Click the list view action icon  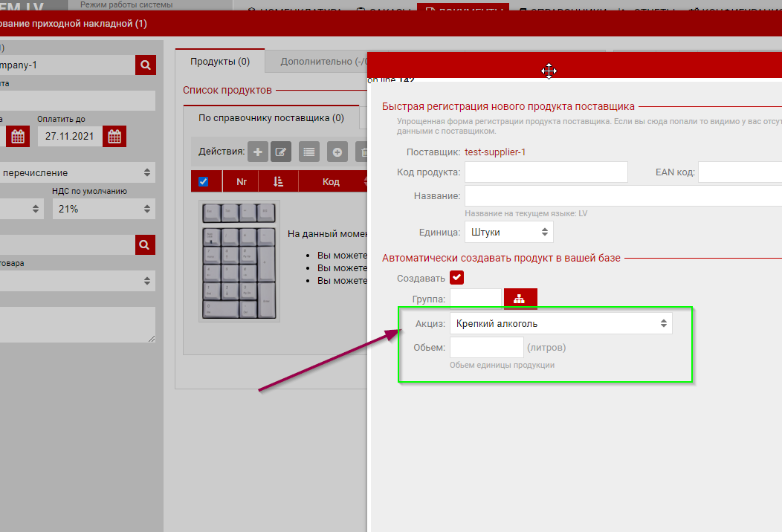point(309,152)
